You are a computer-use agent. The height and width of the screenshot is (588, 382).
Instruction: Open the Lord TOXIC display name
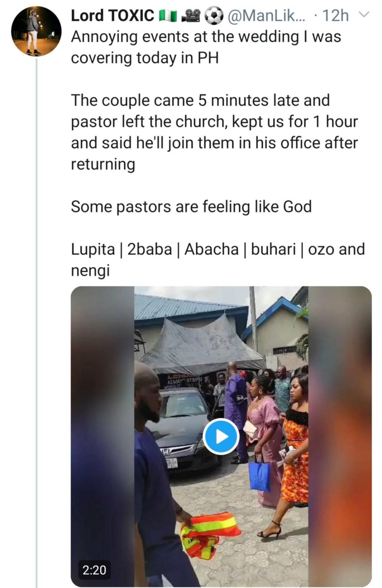point(113,16)
